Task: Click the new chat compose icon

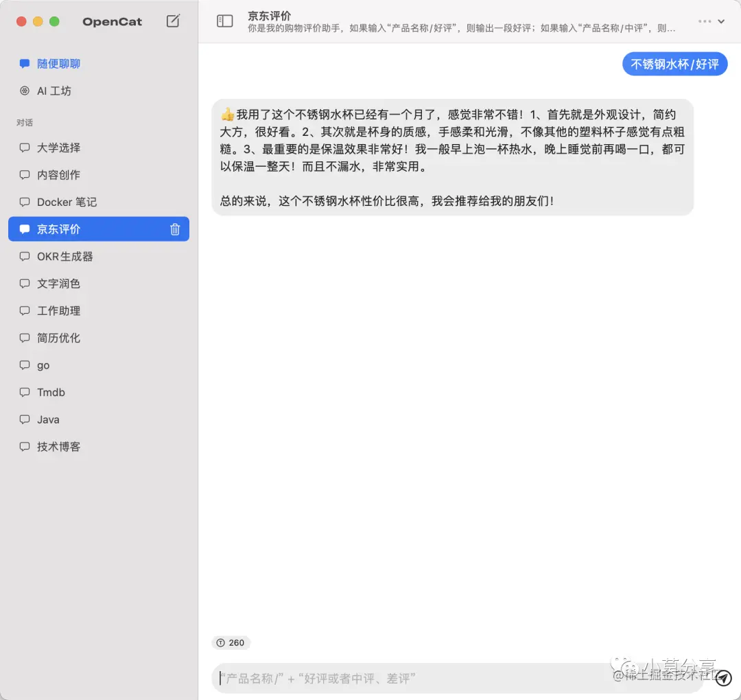Action: (173, 21)
